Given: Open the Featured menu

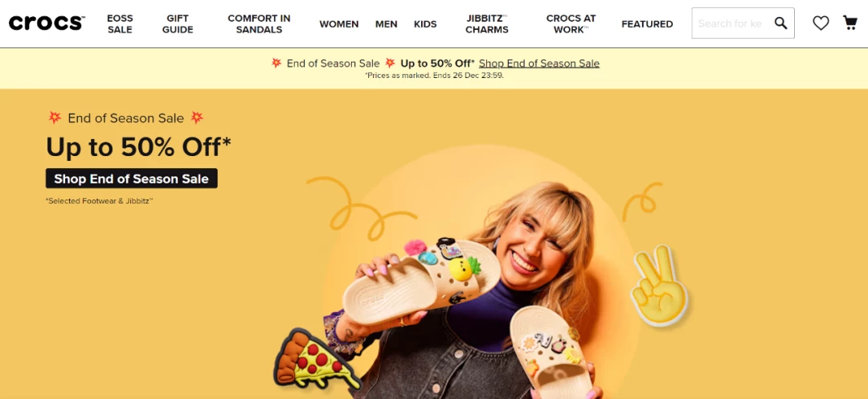Looking at the screenshot, I should tap(647, 24).
